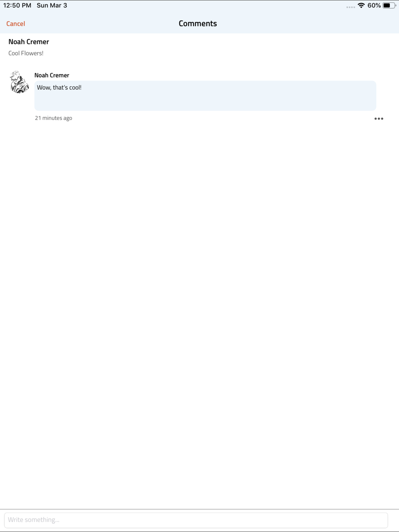Screen dimensions: 399x532
Task: Tap the 12:50 PM clock
Action: point(17,6)
